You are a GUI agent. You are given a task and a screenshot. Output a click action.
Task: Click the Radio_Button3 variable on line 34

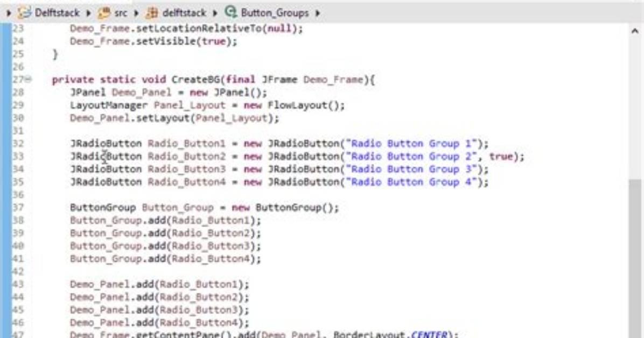click(x=186, y=169)
